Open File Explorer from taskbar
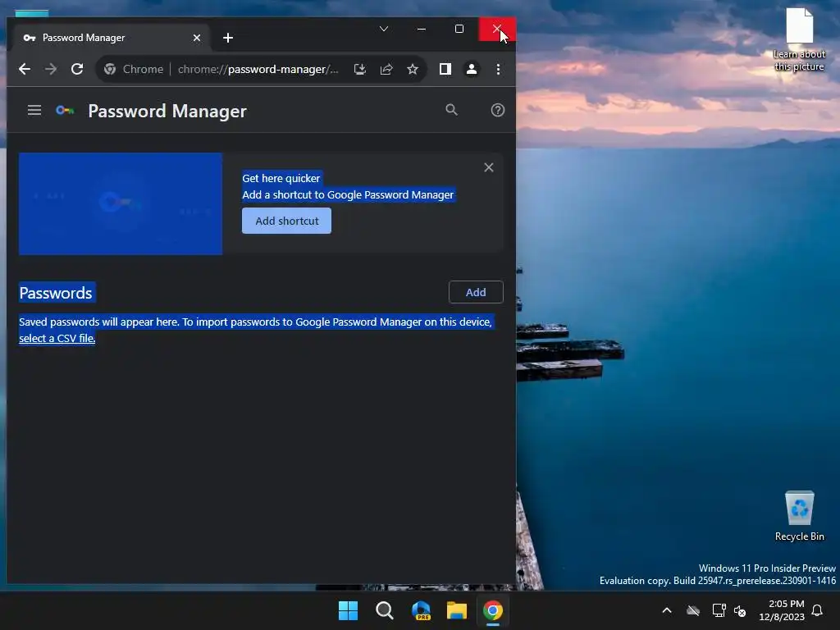Image resolution: width=840 pixels, height=630 pixels. (x=457, y=610)
